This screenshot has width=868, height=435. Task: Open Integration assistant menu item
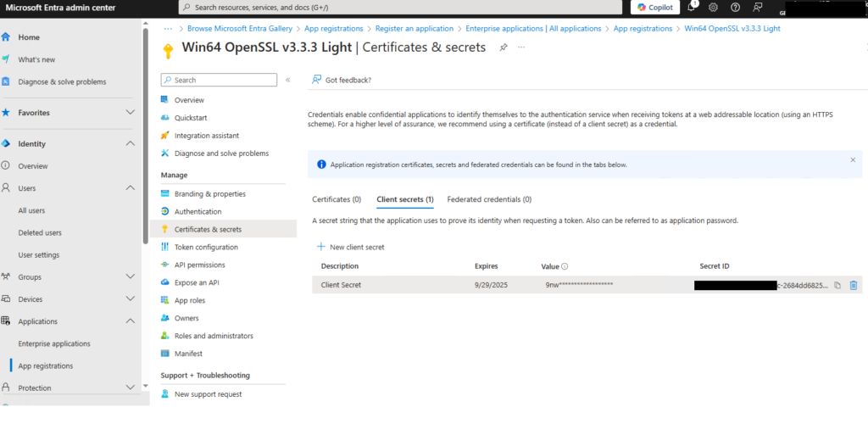click(207, 136)
